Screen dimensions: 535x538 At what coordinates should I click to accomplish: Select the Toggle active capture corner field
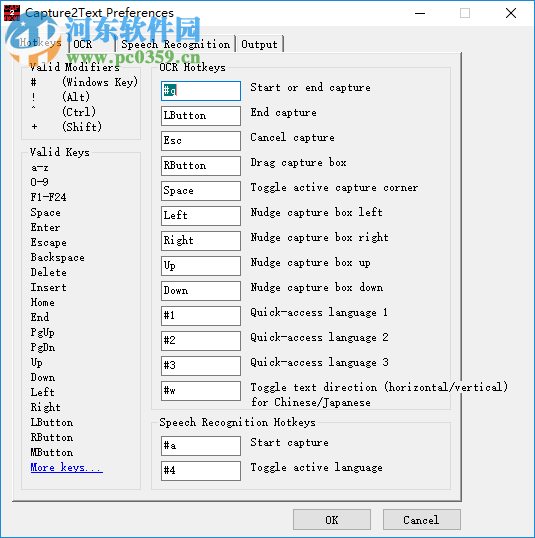point(201,191)
